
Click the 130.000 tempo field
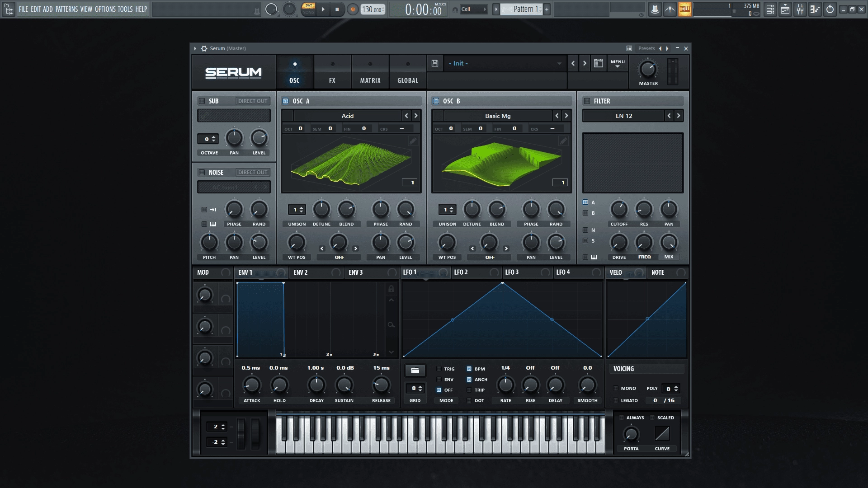(373, 9)
